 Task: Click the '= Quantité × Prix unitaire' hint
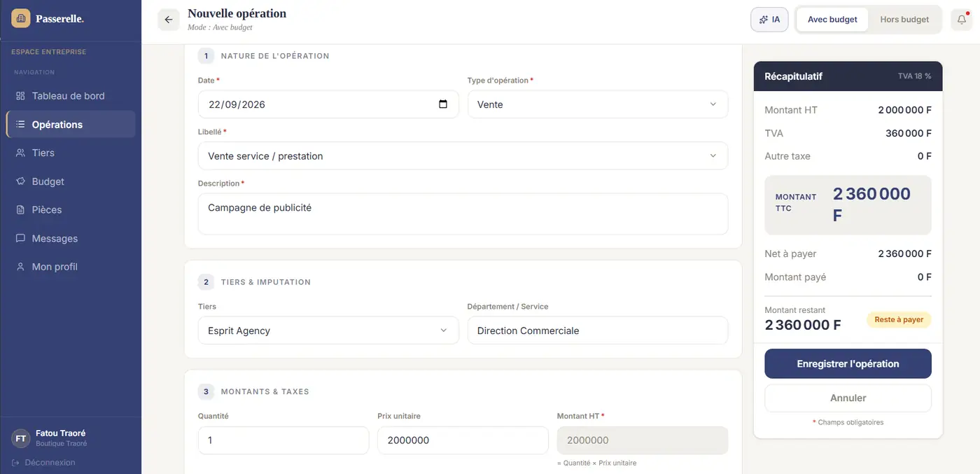pyautogui.click(x=597, y=463)
